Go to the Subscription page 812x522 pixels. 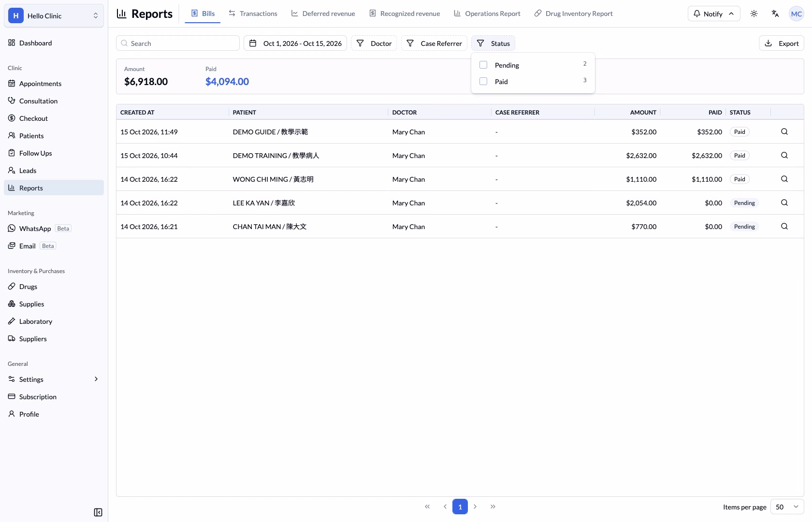tap(54, 397)
